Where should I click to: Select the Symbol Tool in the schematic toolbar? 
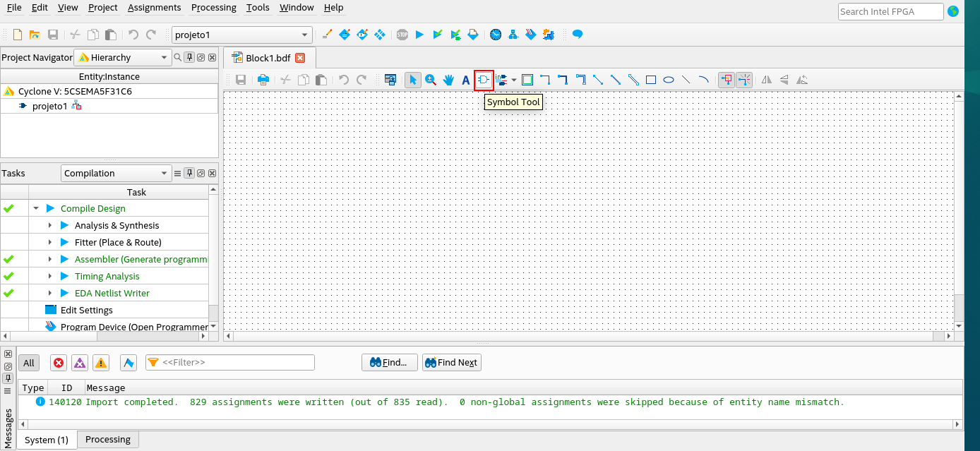pos(484,80)
